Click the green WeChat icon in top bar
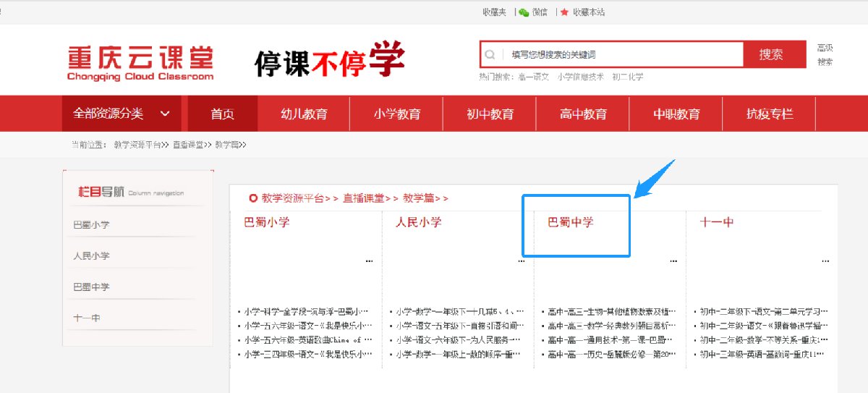Viewport: 868px width, 393px height. [x=524, y=12]
